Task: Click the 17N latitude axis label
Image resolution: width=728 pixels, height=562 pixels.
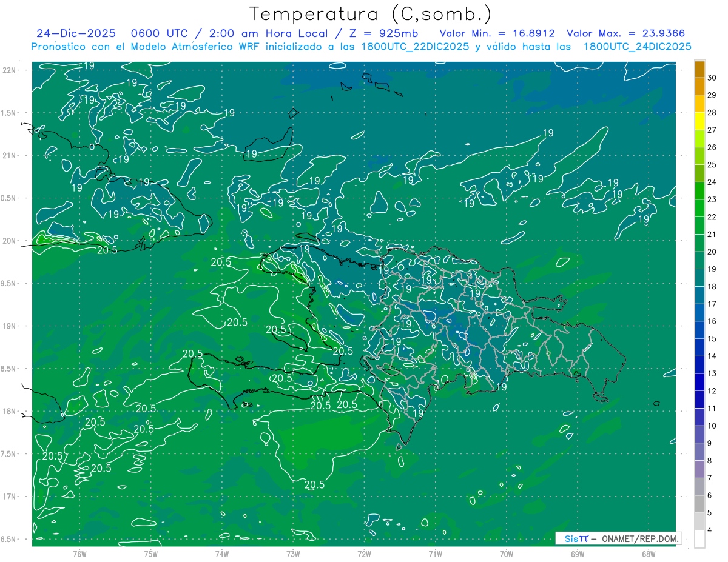Action: [x=10, y=497]
